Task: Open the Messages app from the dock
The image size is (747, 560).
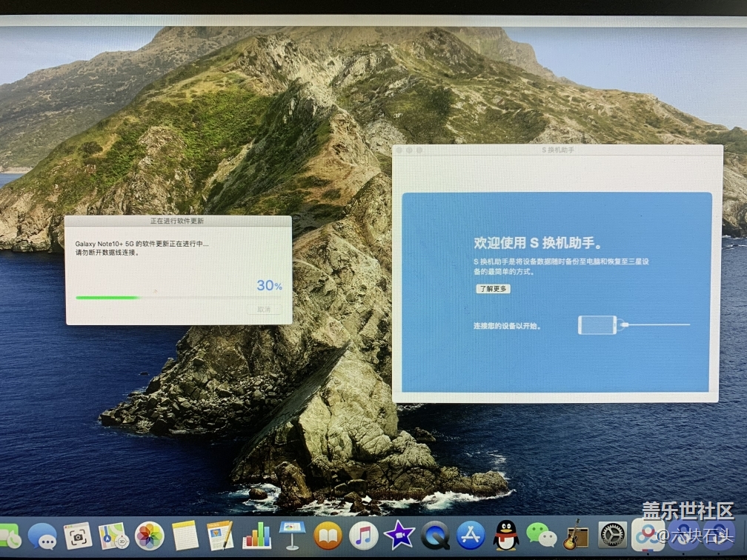Action: point(42,536)
